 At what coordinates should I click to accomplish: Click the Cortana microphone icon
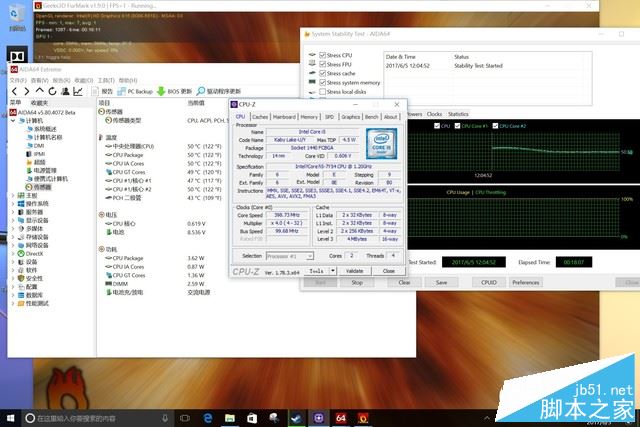coord(165,418)
